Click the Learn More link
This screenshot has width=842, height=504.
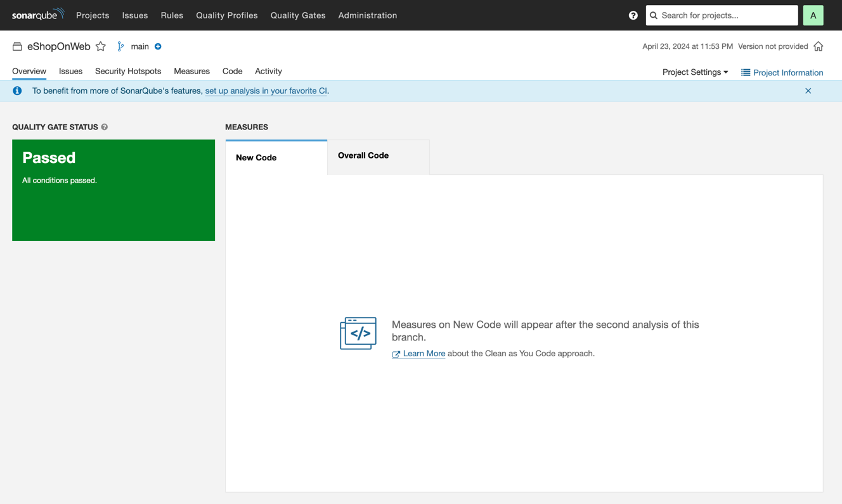(424, 354)
